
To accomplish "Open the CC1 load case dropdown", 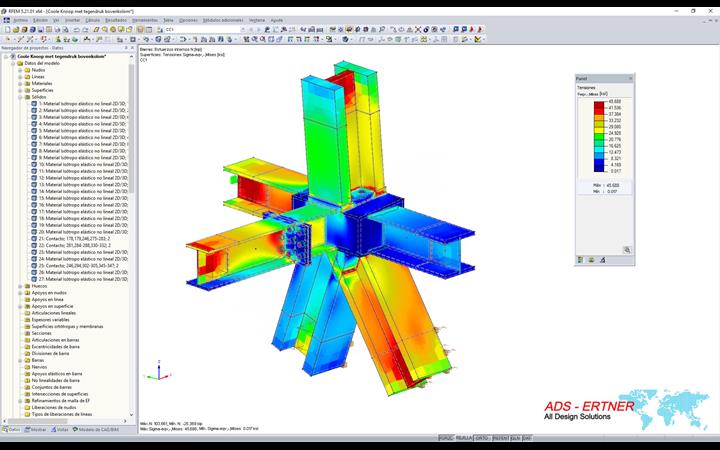I will pos(243,29).
